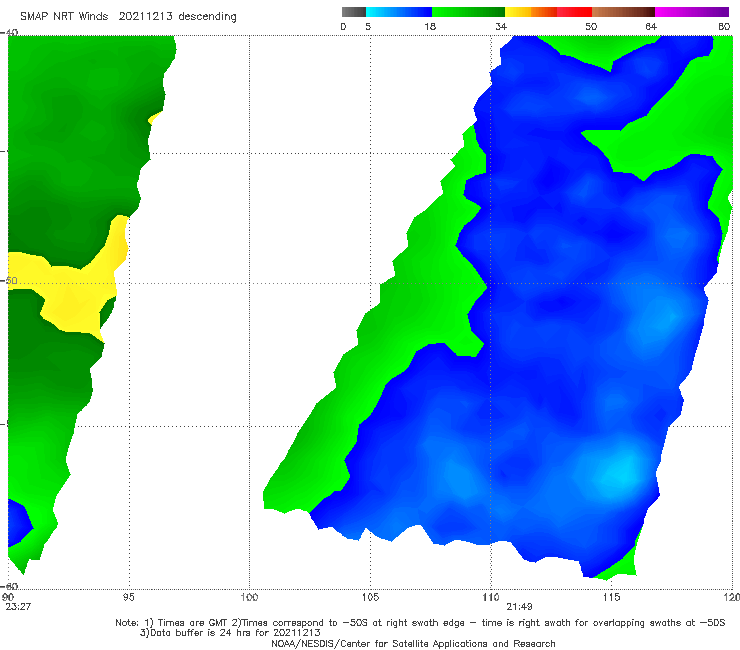Pick the yellow-orange segment of the color bar

530,12
